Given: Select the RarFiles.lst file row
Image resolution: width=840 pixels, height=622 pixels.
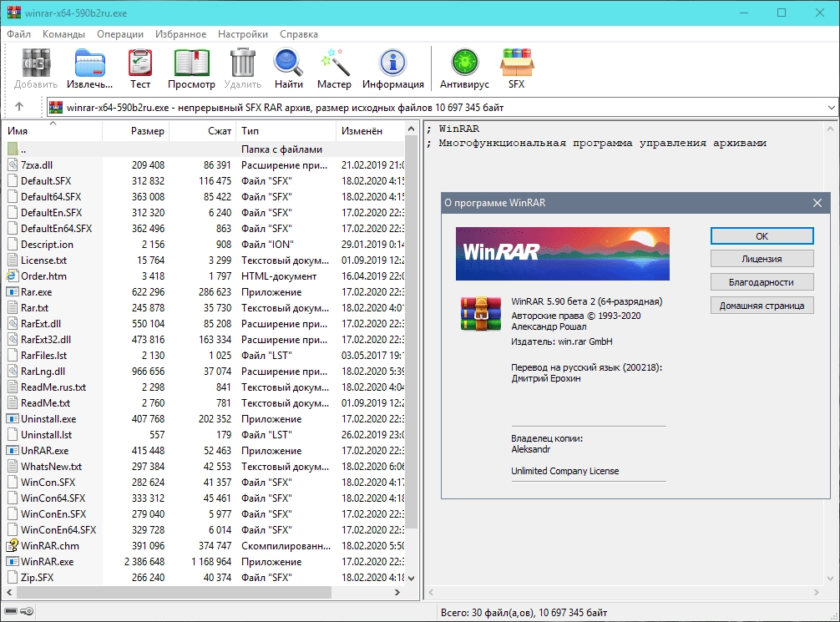Looking at the screenshot, I should point(205,355).
